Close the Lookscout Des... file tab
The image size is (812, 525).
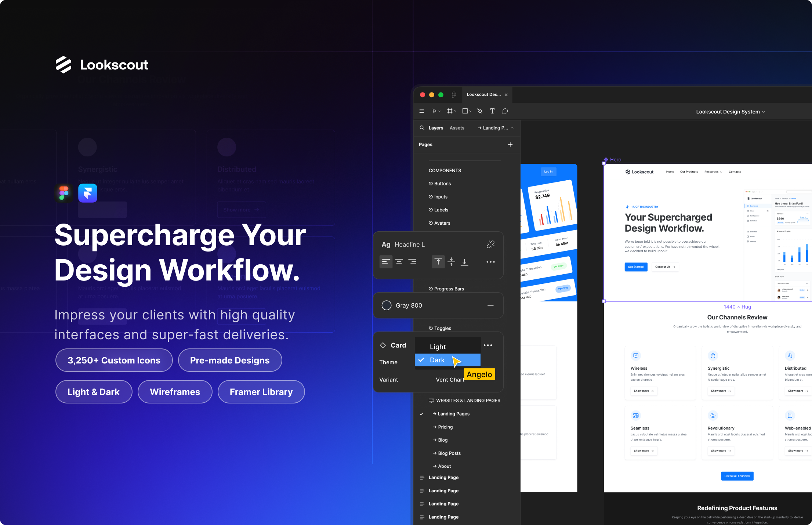point(506,95)
